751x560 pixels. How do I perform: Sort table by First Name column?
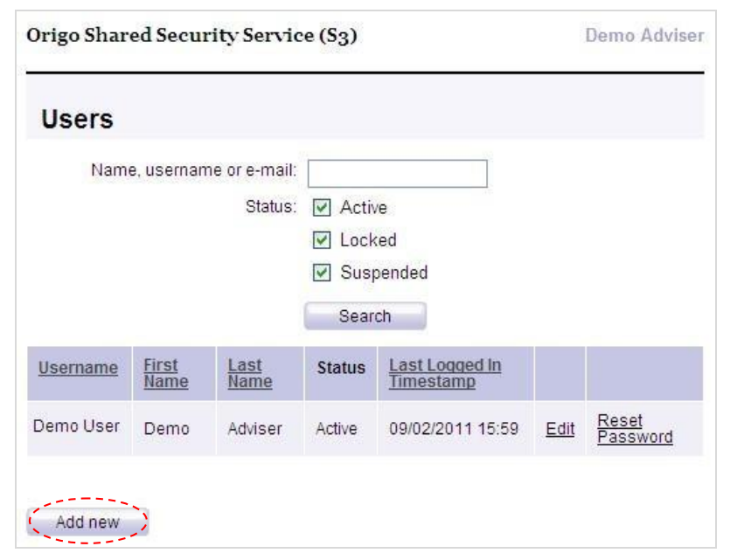tap(166, 373)
